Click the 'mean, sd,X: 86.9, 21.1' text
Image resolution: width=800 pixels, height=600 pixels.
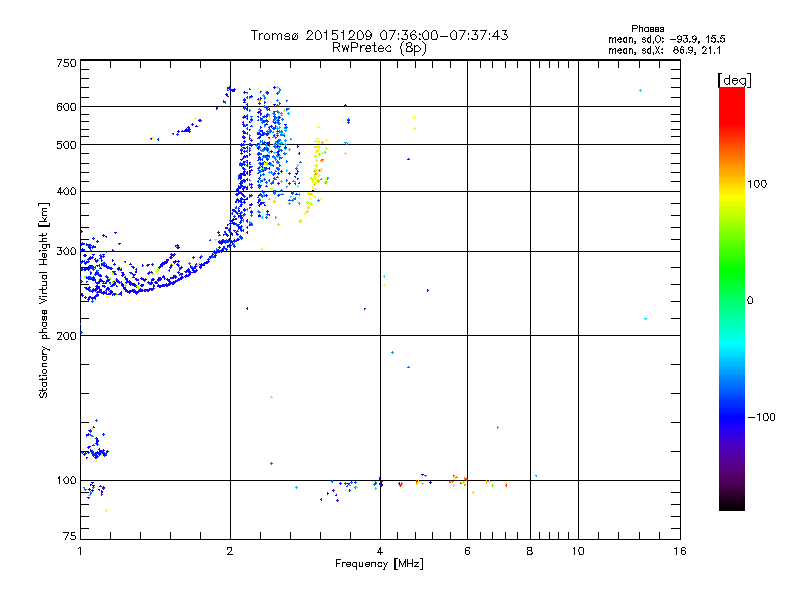click(664, 50)
